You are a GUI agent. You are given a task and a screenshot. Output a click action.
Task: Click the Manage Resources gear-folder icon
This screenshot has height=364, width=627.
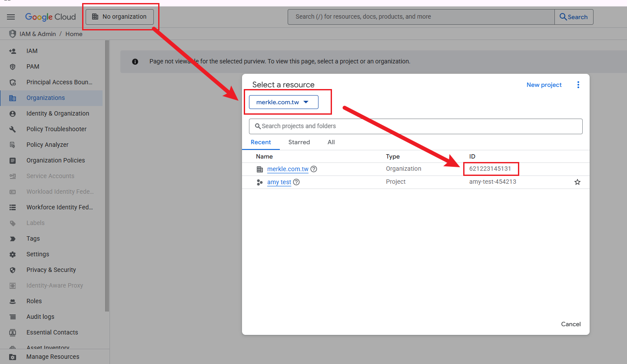13,357
